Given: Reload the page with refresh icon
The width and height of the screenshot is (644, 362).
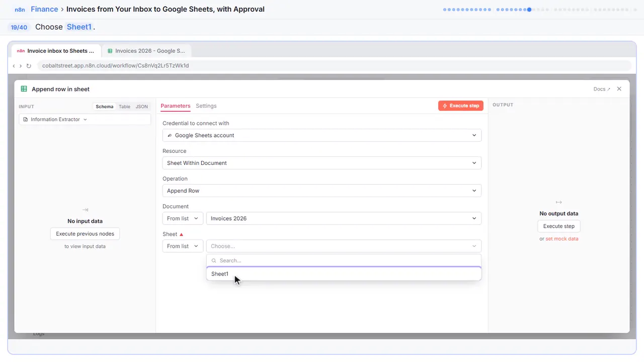Looking at the screenshot, I should [x=29, y=66].
